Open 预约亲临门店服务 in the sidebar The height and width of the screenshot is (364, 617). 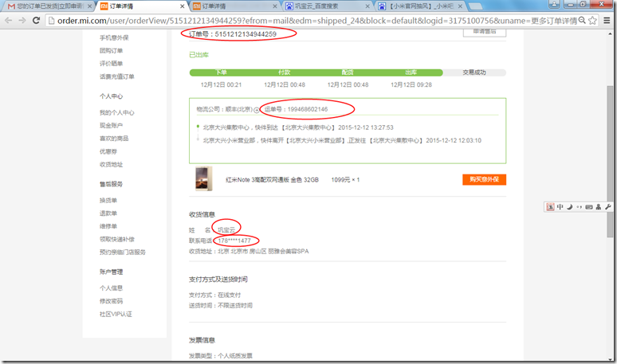(123, 252)
